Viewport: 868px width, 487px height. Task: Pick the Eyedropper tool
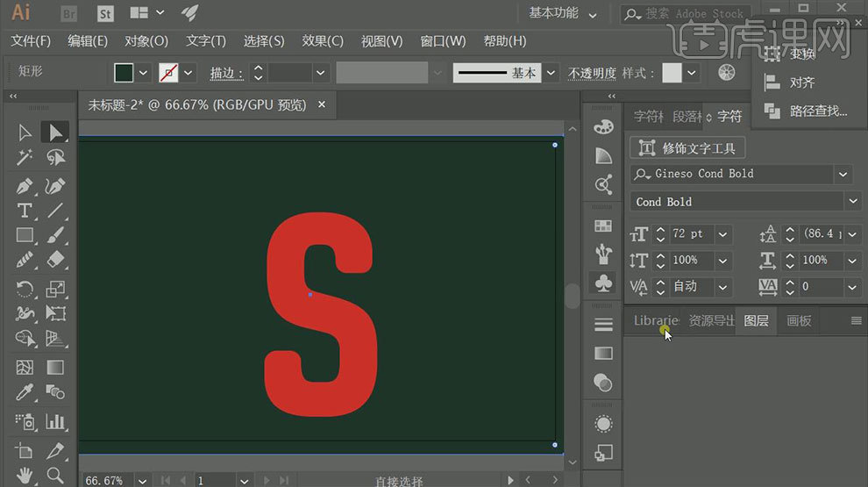[25, 392]
